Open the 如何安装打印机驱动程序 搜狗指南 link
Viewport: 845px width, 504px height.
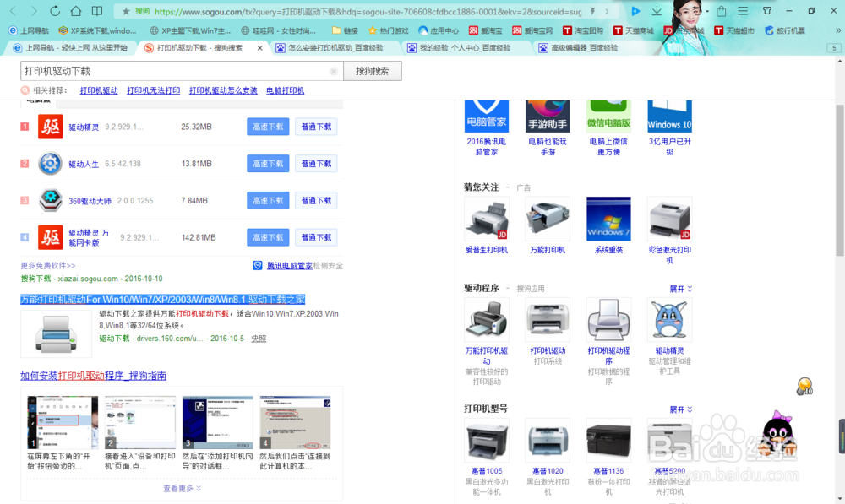coord(93,376)
